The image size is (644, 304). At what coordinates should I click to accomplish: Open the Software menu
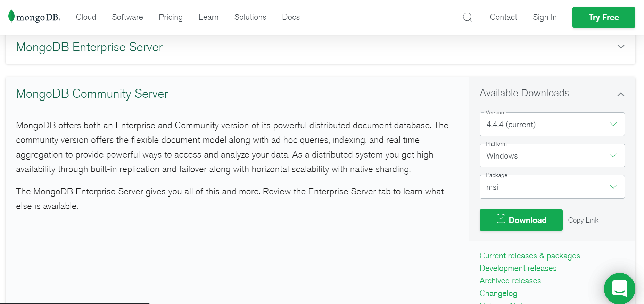coord(127,17)
